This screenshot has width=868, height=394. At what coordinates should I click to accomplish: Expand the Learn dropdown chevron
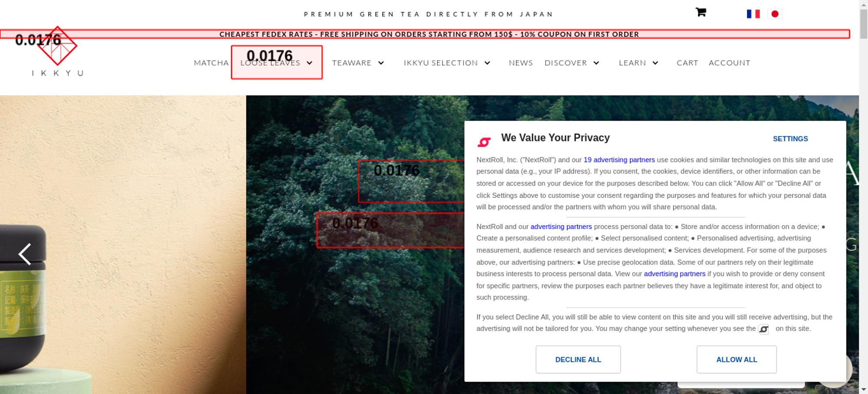(x=655, y=63)
